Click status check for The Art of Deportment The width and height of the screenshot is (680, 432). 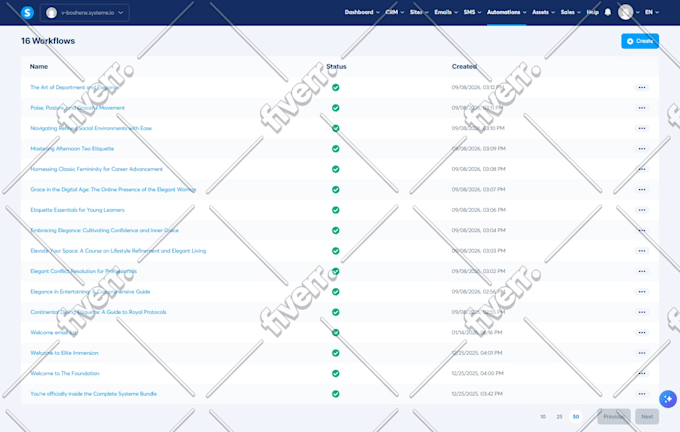336,88
